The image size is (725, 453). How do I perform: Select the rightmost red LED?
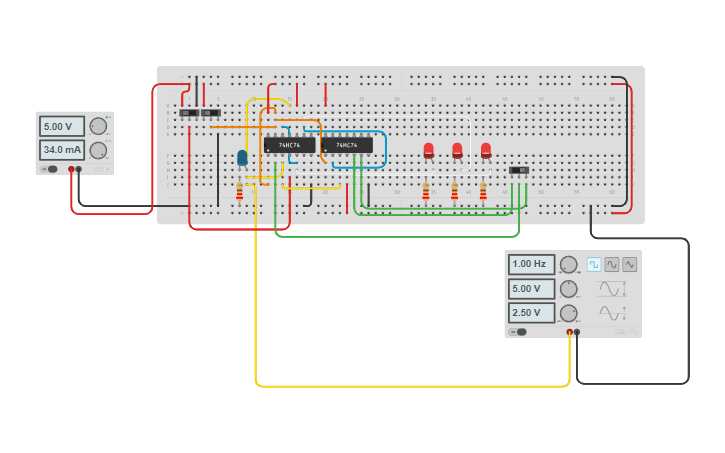pos(486,151)
